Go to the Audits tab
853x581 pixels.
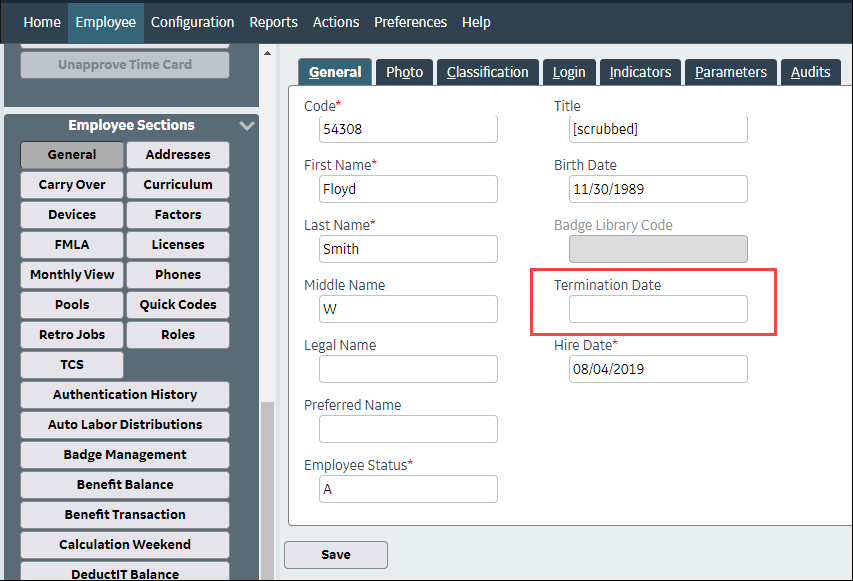(810, 72)
